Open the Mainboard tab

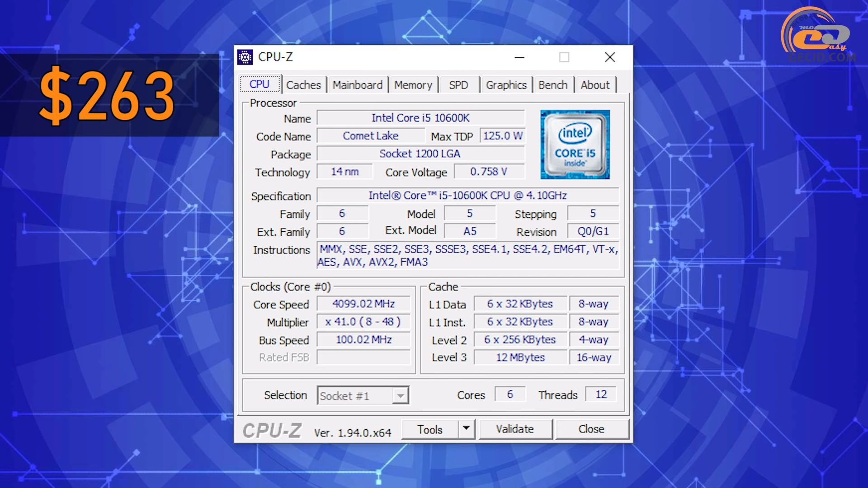point(358,85)
